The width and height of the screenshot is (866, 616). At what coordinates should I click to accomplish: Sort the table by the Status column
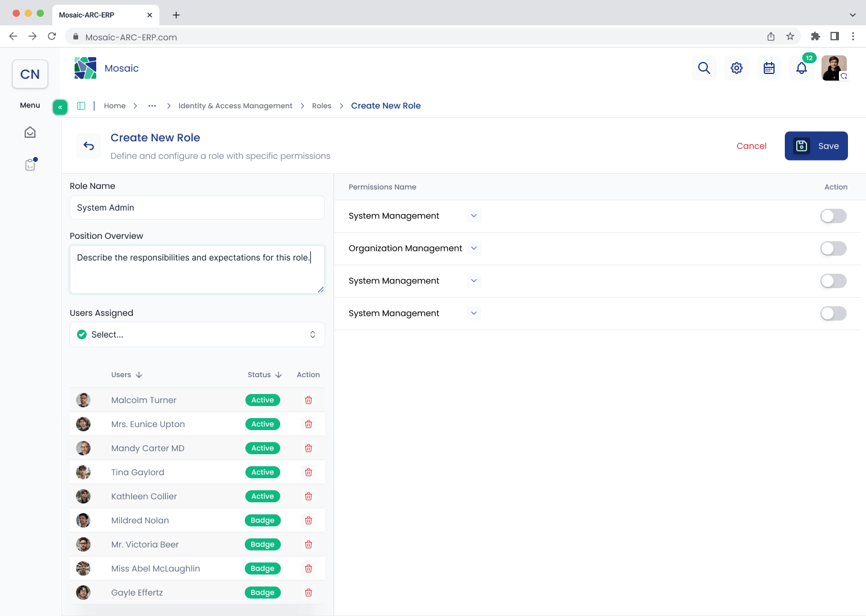pyautogui.click(x=265, y=375)
